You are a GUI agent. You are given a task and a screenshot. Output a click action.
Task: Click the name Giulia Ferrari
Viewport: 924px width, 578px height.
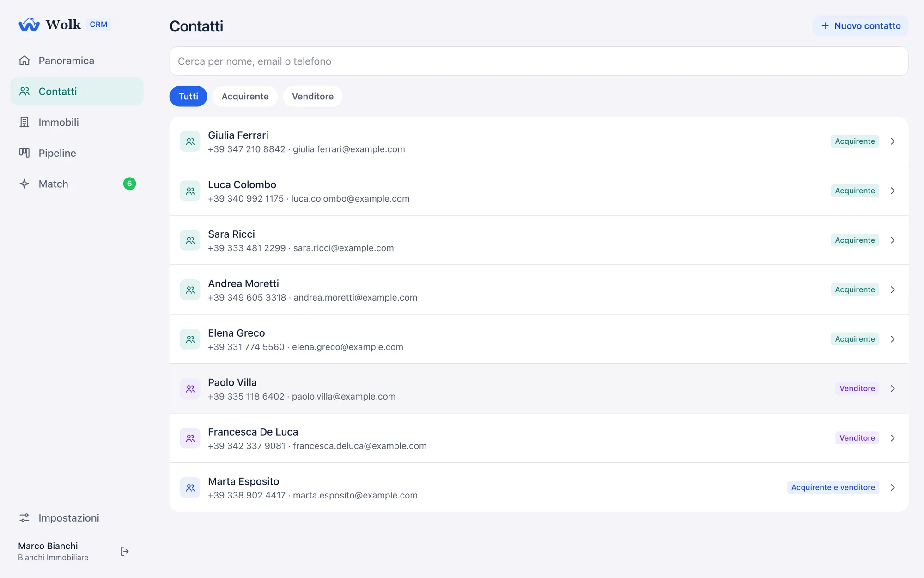238,135
